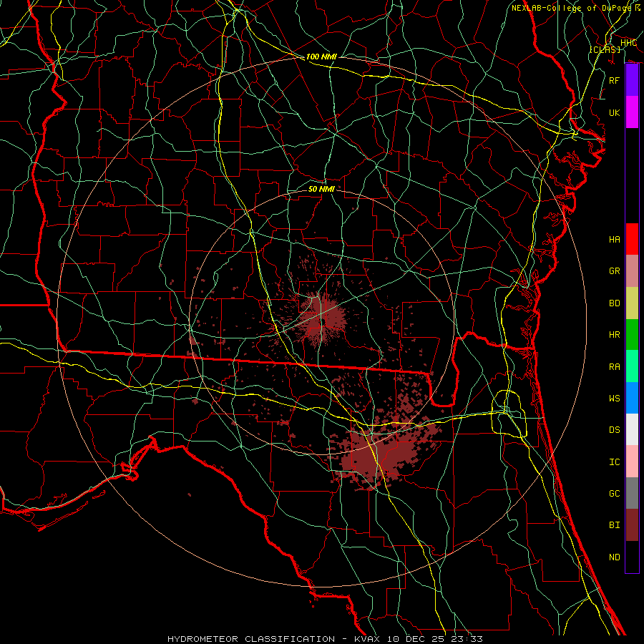Image resolution: width=644 pixels, height=644 pixels.
Task: Click the HR legend label
Action: click(615, 335)
